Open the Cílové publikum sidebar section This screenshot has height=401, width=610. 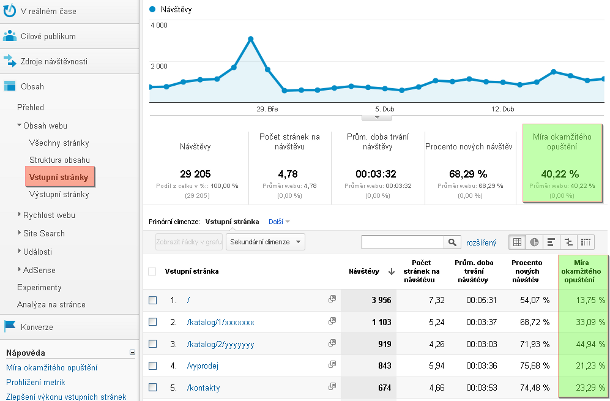point(69,36)
